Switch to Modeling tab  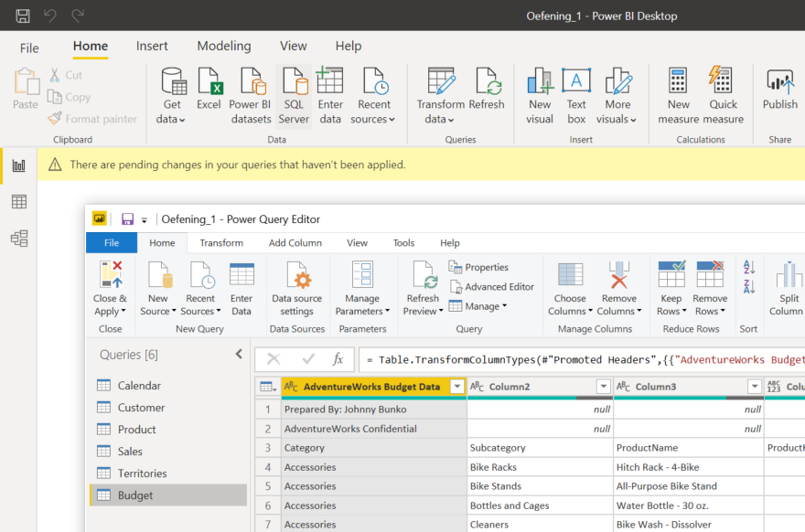[x=224, y=47]
